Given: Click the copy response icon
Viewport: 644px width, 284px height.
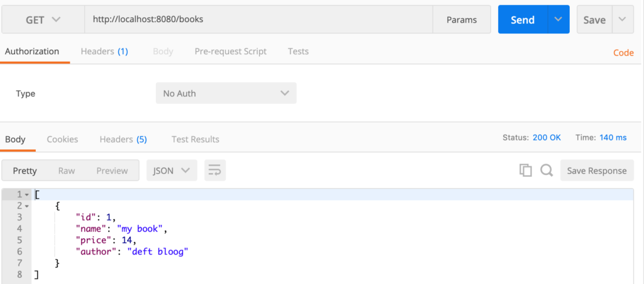Looking at the screenshot, I should point(526,170).
